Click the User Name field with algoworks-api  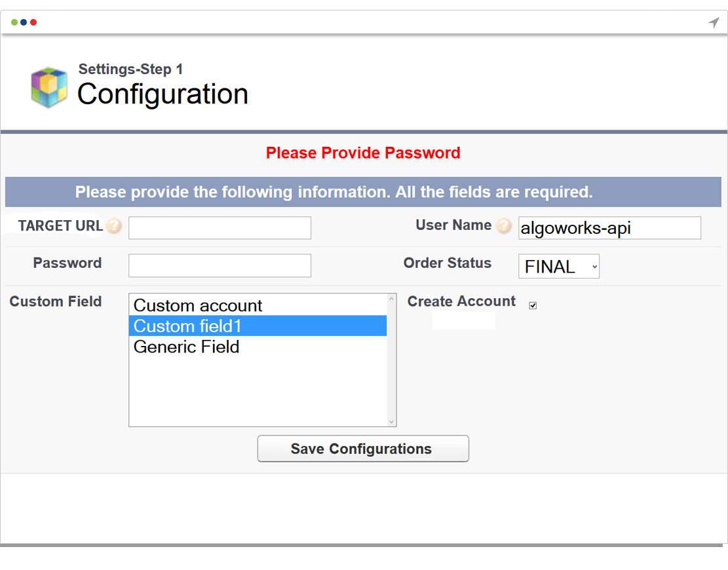[609, 228]
